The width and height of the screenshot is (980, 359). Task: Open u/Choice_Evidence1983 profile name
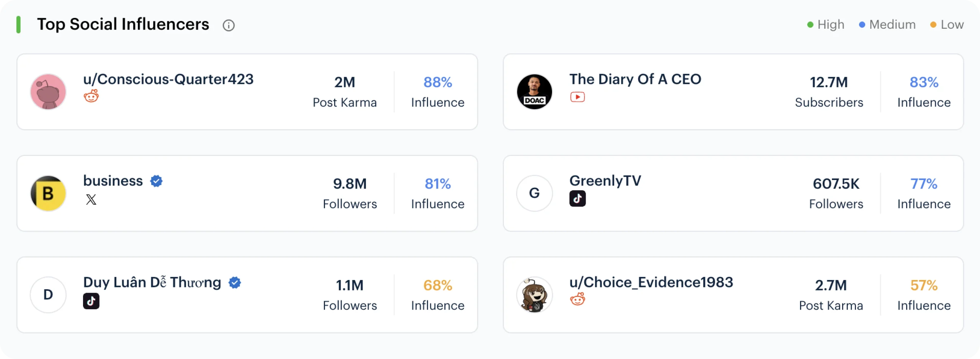click(x=651, y=282)
